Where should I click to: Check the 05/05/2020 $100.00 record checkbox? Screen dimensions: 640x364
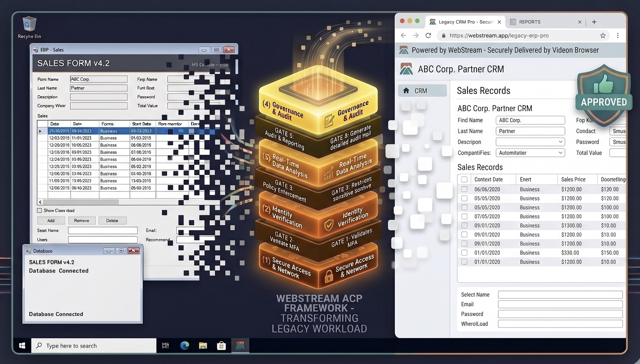(464, 207)
